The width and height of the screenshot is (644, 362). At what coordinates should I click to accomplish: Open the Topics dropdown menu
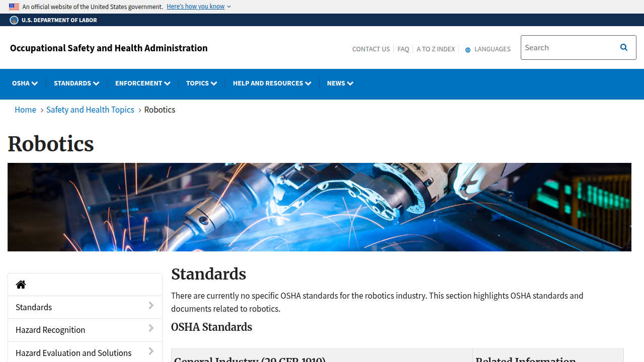[201, 83]
